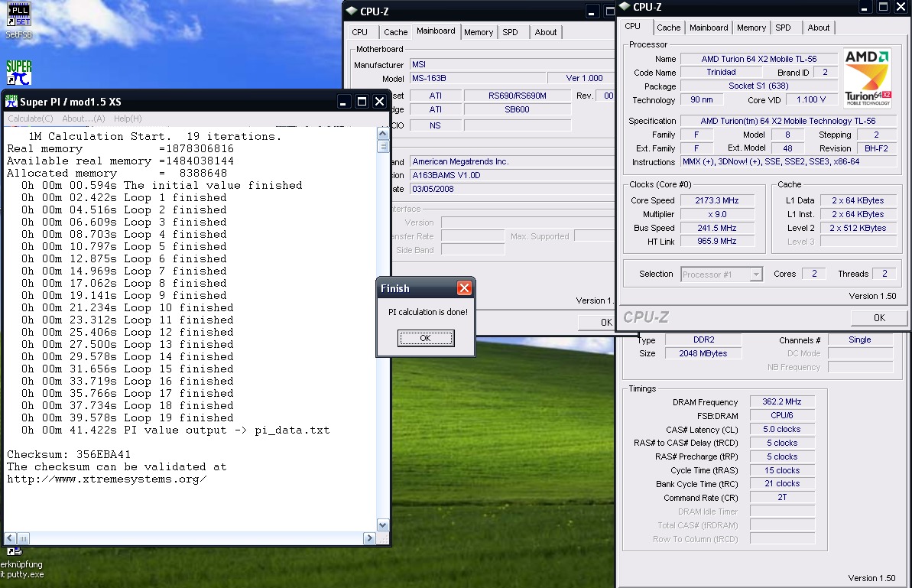The width and height of the screenshot is (912, 588).
Task: Click the Super PI horizontal scrollbar right arrow
Action: (x=369, y=538)
